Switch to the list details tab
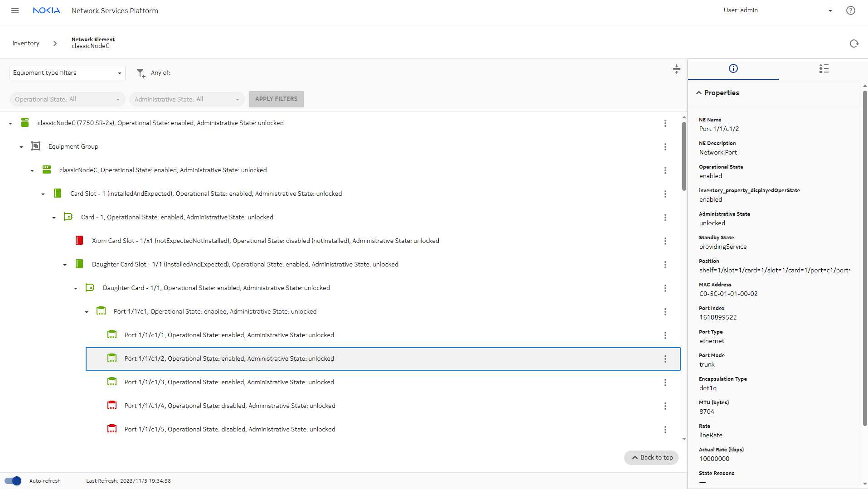Viewport: 868px width, 489px height. point(824,68)
